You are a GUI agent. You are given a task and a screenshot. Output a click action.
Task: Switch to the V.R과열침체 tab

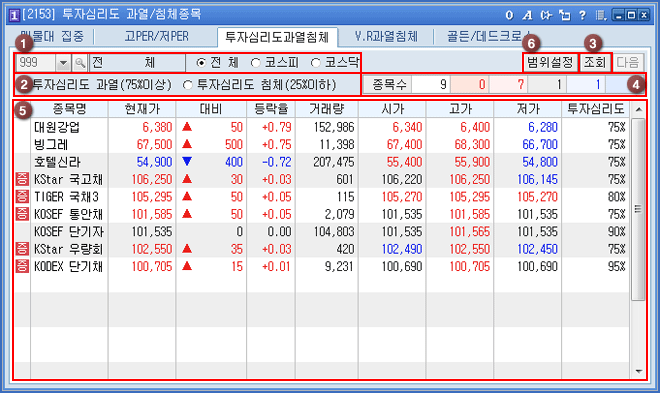386,37
